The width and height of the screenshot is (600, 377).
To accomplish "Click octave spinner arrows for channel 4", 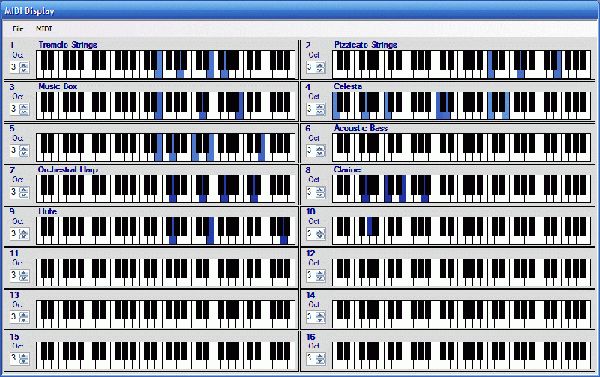I will pos(320,109).
